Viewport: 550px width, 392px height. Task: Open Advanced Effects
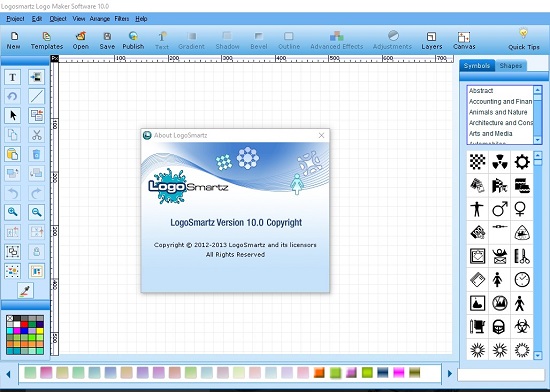[x=336, y=40]
